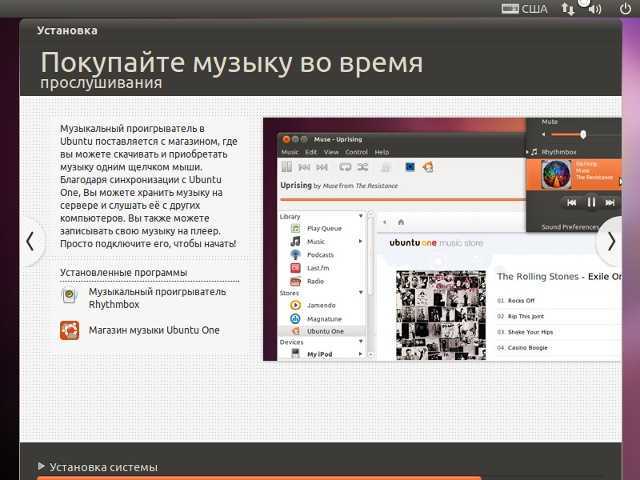
Task: Click the Rhythmbox sidebar vertical scrollbar
Action: (x=371, y=284)
